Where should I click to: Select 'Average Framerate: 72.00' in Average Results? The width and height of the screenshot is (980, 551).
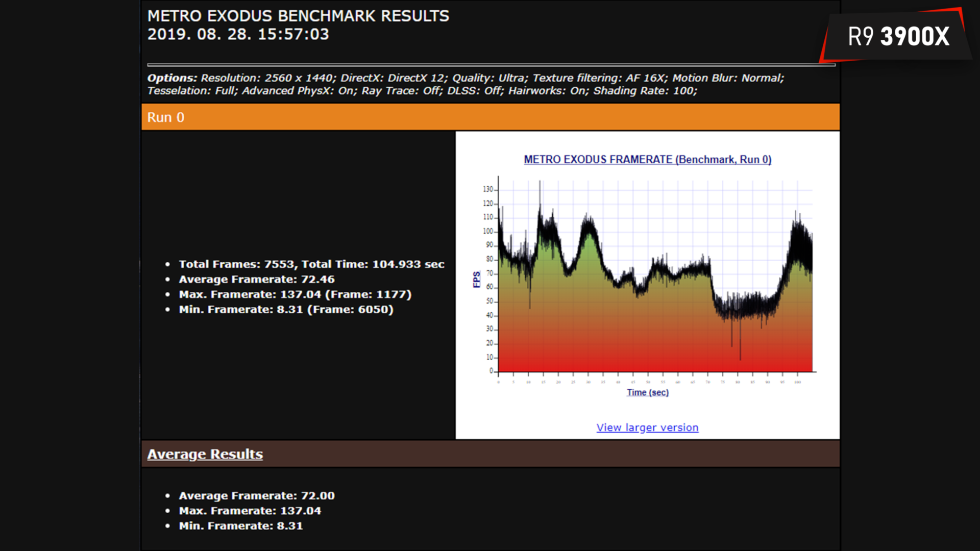coord(257,496)
